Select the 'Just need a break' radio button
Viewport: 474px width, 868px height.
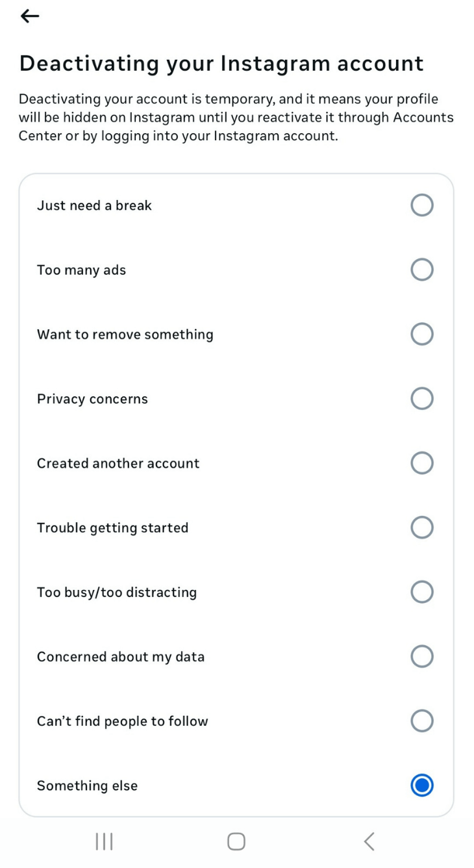pos(421,205)
